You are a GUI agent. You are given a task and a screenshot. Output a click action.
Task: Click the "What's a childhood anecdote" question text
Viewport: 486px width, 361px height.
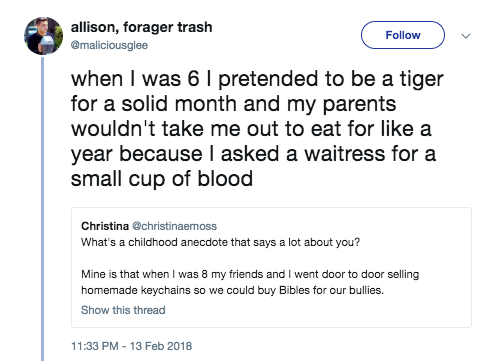(220, 242)
